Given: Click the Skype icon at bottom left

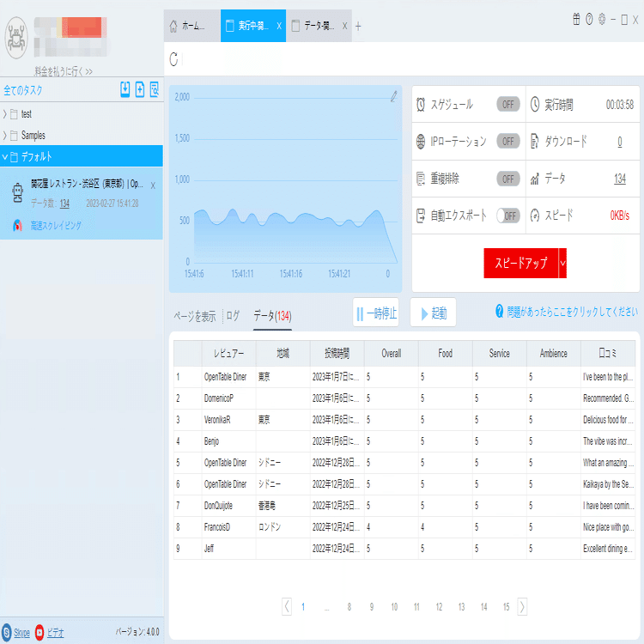Looking at the screenshot, I should pos(6,632).
